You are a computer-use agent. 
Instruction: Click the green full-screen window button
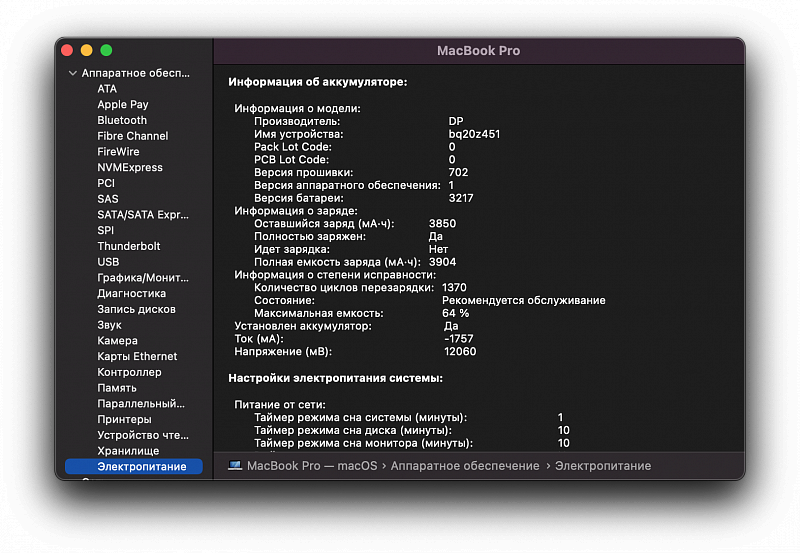(x=106, y=50)
